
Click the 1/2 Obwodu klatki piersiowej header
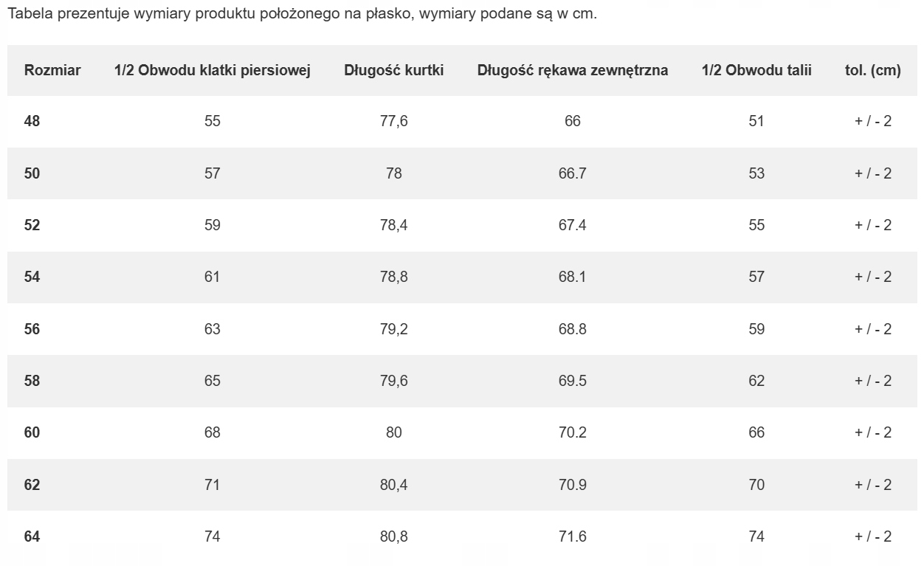(x=213, y=70)
